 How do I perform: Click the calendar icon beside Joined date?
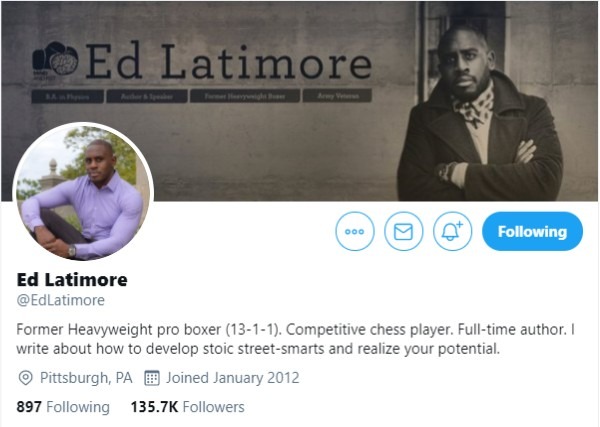click(152, 378)
